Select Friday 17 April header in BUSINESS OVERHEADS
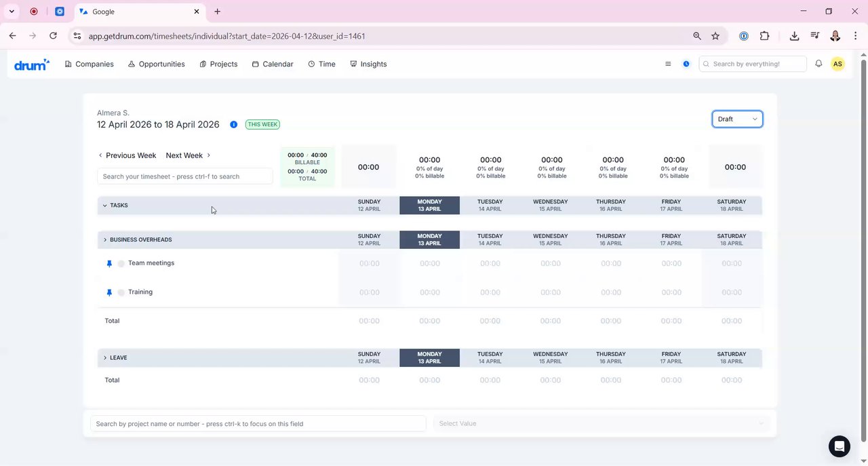This screenshot has width=868, height=466. point(671,240)
